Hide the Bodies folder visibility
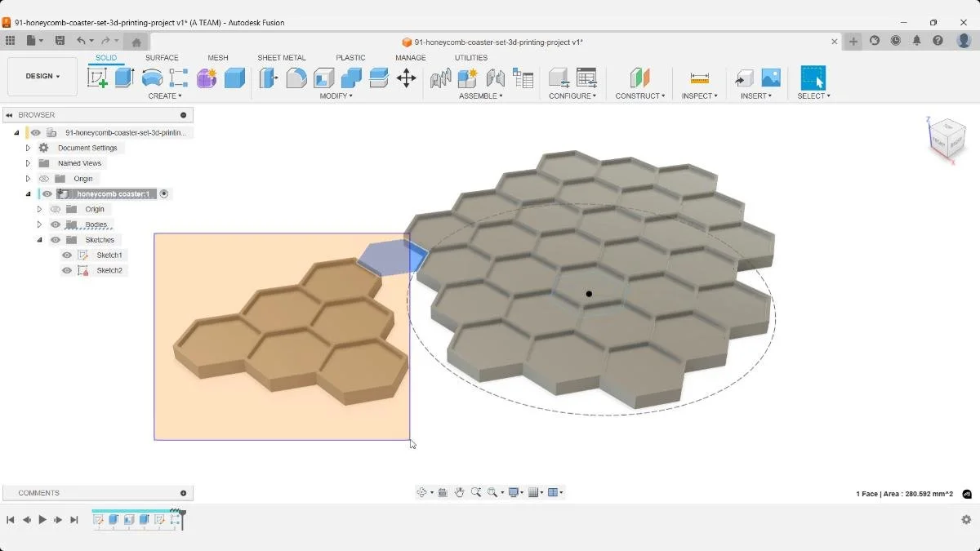Screen dimensions: 980x551 click(x=55, y=224)
